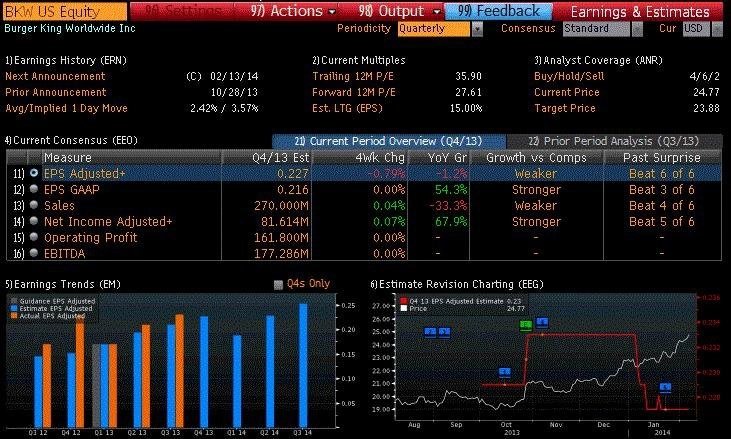
Task: Click the Buy/Hold/Sell value 4/6/2
Action: [704, 76]
